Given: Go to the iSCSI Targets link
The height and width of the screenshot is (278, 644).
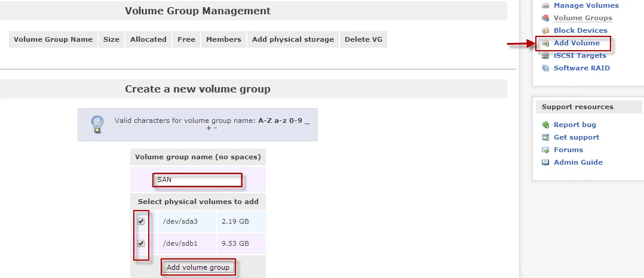Looking at the screenshot, I should (579, 55).
